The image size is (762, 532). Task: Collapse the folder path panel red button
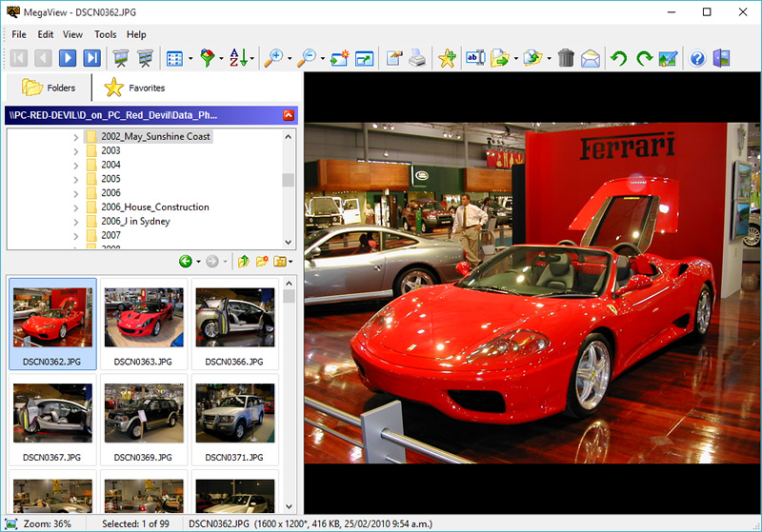pos(289,115)
